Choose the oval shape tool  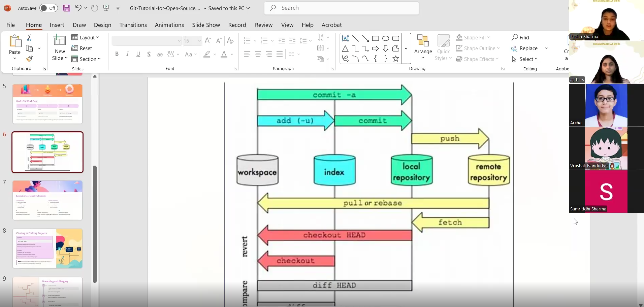pos(386,38)
